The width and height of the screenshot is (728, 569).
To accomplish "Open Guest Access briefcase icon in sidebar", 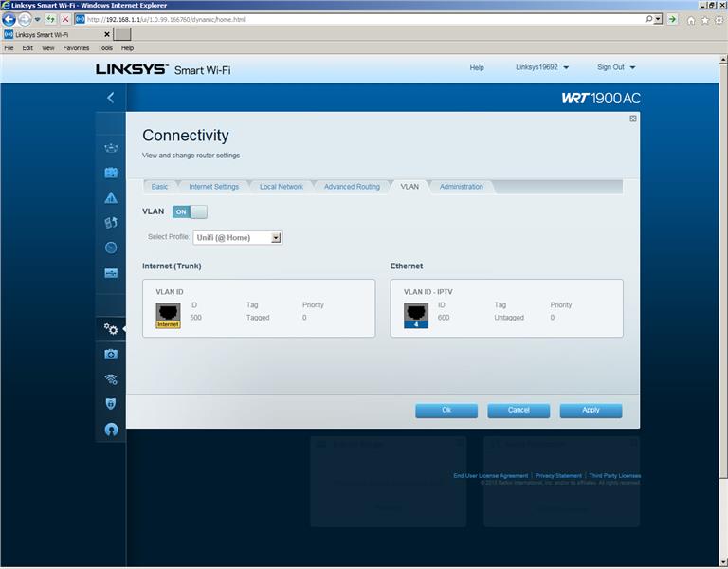I will [111, 173].
